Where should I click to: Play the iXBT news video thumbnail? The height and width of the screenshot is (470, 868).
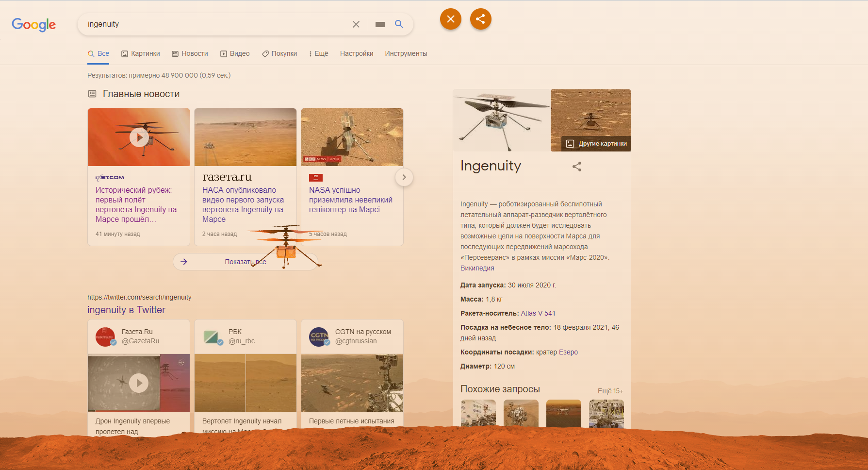139,137
